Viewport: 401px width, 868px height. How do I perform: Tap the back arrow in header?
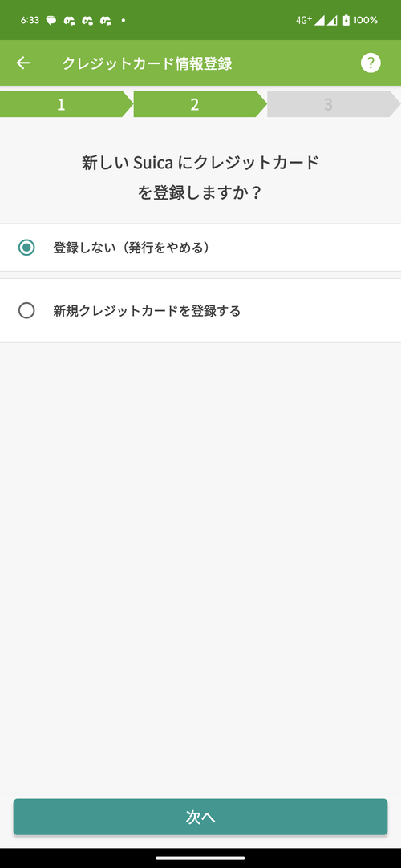22,63
